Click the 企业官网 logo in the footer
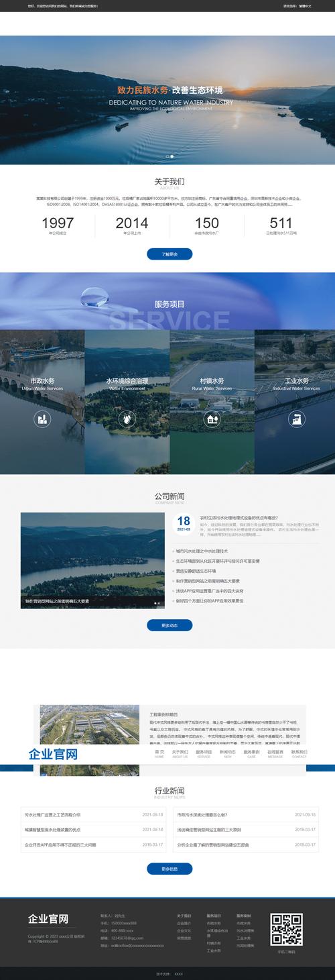 pyautogui.click(x=48, y=919)
